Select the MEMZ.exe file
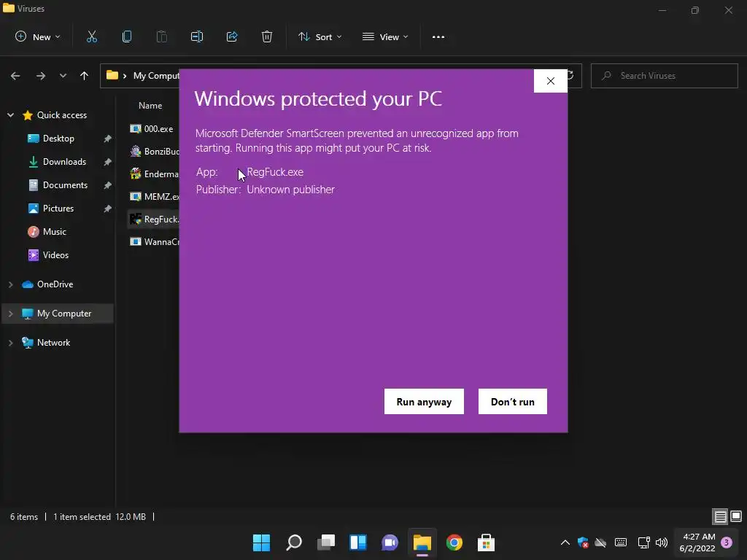 (x=153, y=197)
